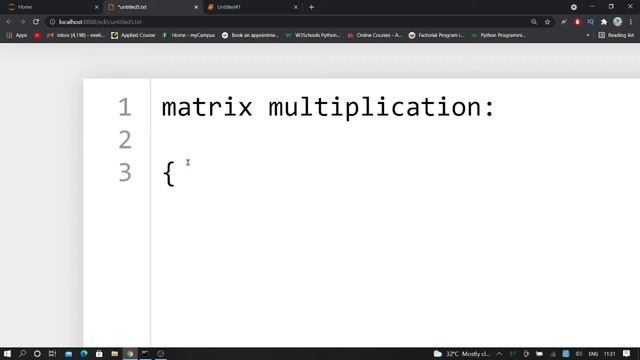Open Cortana circle in taskbar

pyautogui.click(x=37, y=353)
